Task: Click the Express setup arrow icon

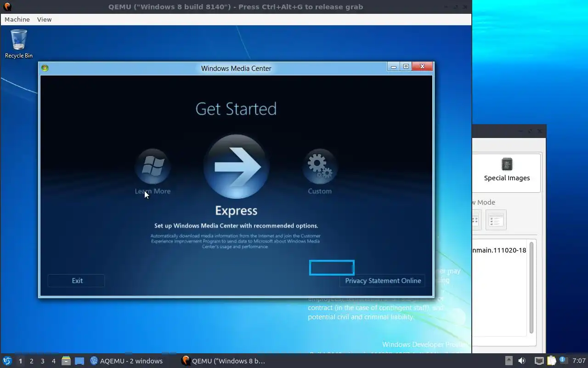Action: click(x=236, y=167)
